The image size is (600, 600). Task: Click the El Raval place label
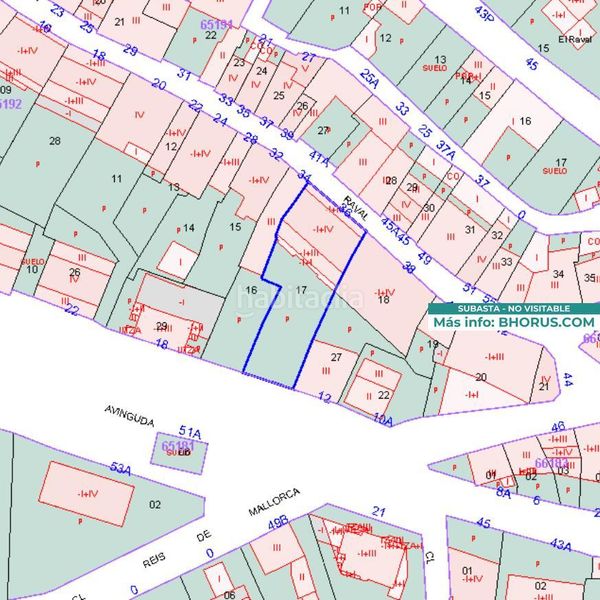(x=575, y=39)
